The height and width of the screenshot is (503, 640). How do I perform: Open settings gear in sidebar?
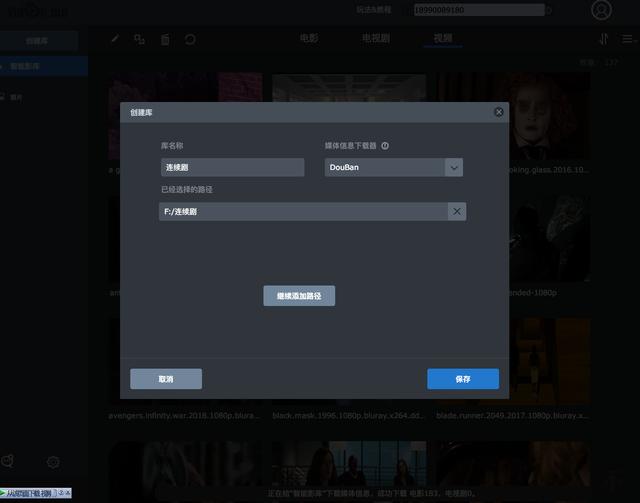(x=53, y=462)
